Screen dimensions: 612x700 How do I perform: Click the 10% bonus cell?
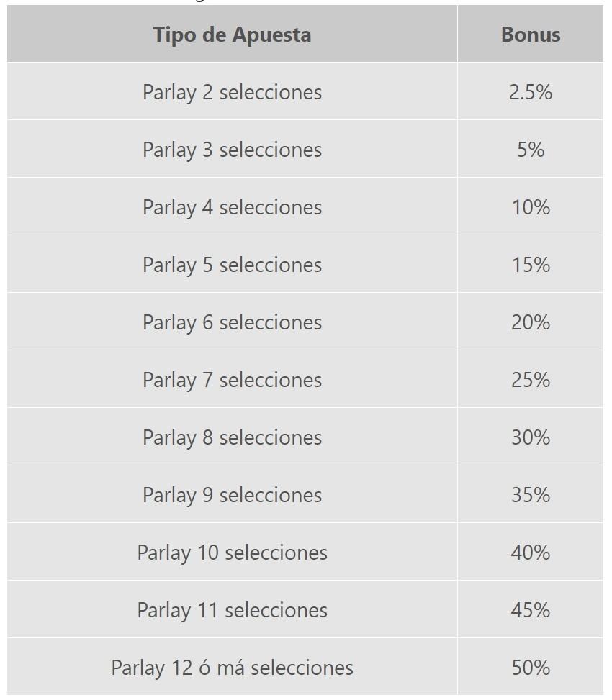530,206
